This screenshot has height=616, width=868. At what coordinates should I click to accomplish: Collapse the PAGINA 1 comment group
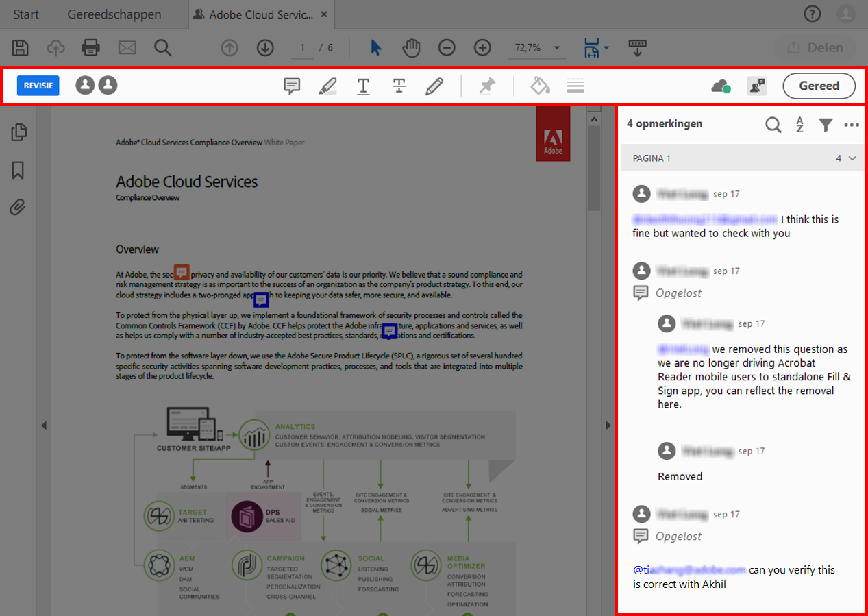pyautogui.click(x=852, y=158)
